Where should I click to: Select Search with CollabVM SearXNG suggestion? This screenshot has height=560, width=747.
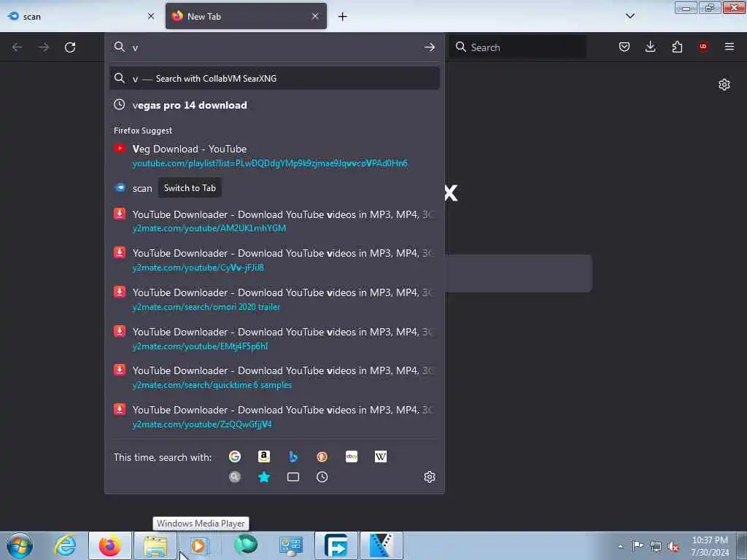[274, 79]
